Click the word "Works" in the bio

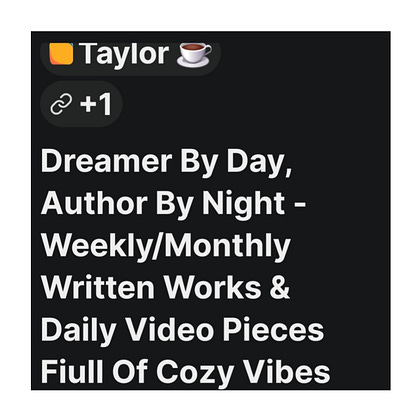click(213, 287)
